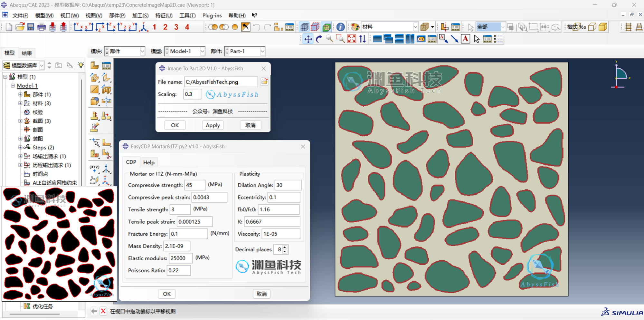Expand the 材料 (3) tree node

pos(20,103)
